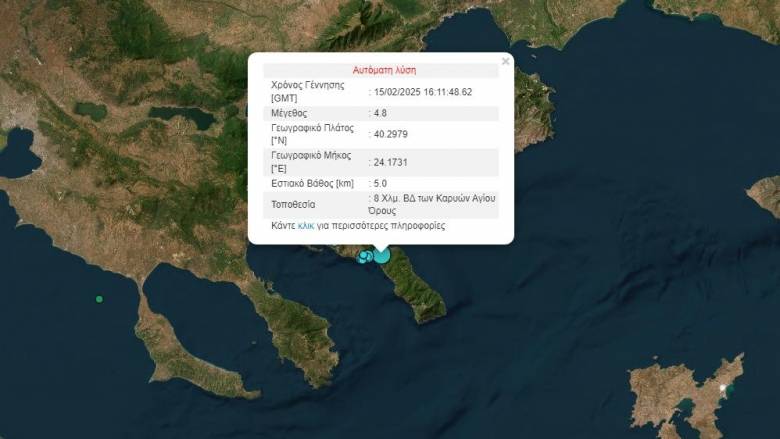
Task: Click the focal depth value 5.0
Action: coord(381,183)
